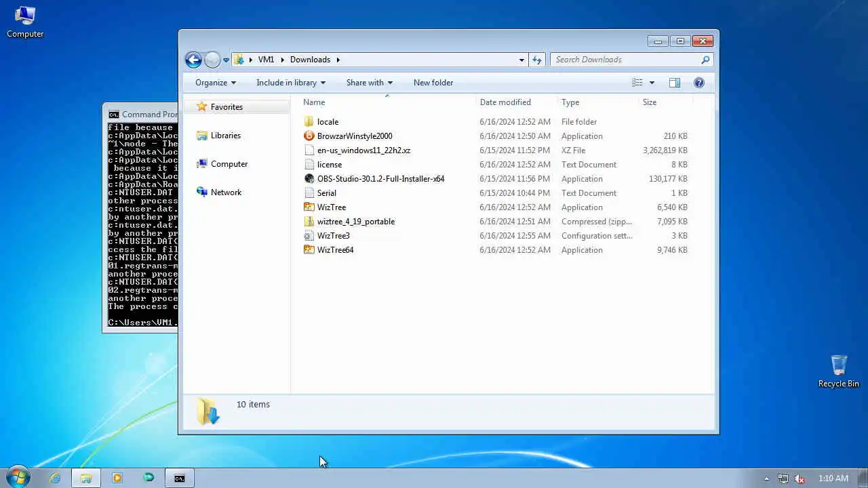Viewport: 868px width, 488px height.
Task: Click the Get help question mark icon
Action: click(x=699, y=83)
